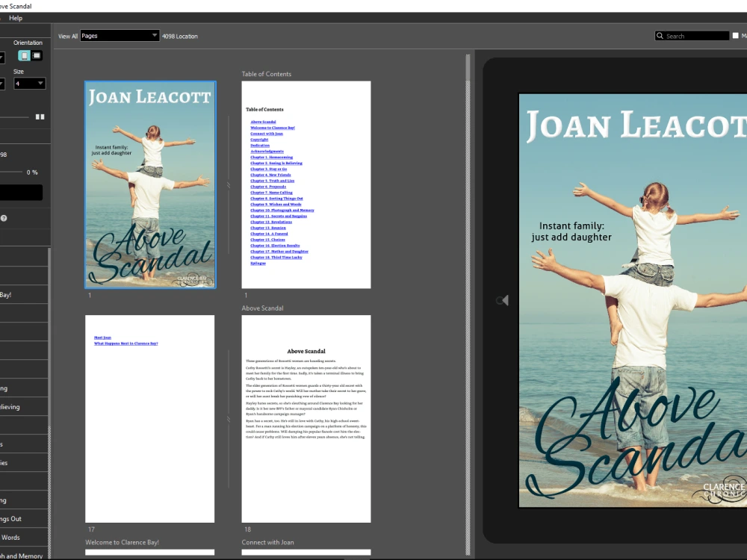Click the slider track next to 0 %
This screenshot has height=560, width=747.
11,172
